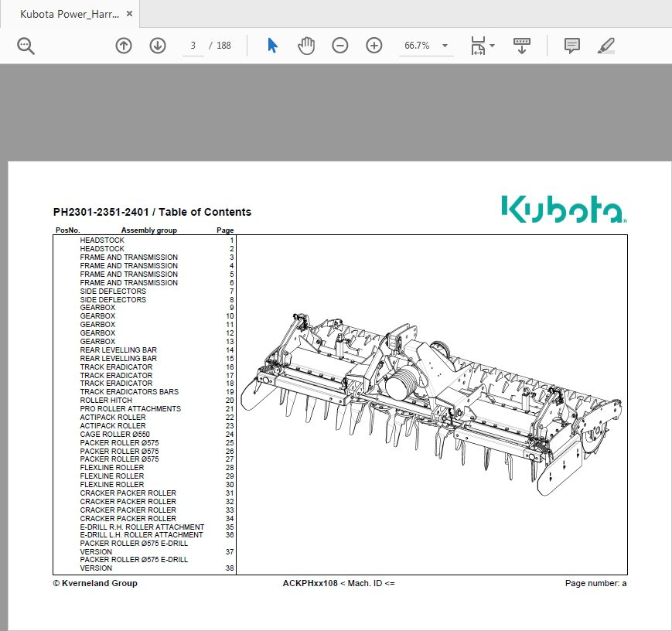Viewport: 672px width, 631px height.
Task: Click the Kubota logo on the page
Action: [x=561, y=207]
